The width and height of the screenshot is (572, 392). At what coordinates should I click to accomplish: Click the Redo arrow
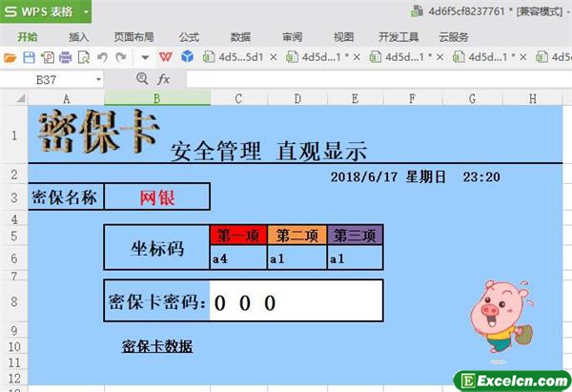tap(121, 57)
